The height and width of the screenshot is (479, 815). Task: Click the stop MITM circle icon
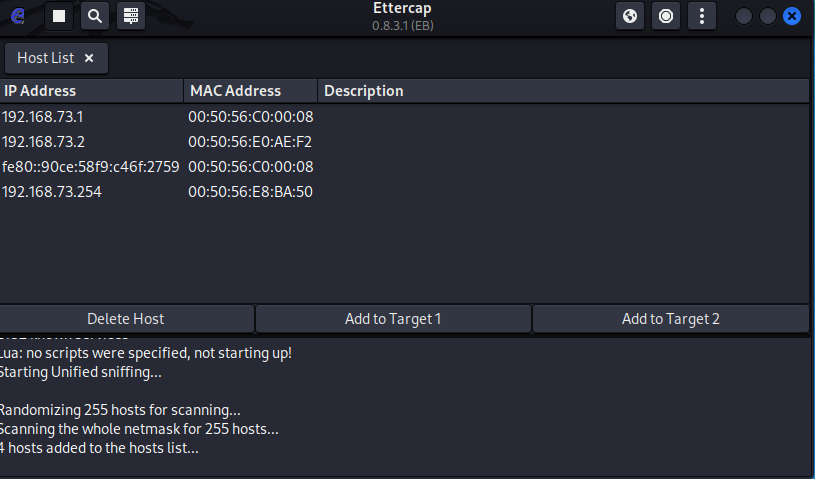tap(666, 17)
